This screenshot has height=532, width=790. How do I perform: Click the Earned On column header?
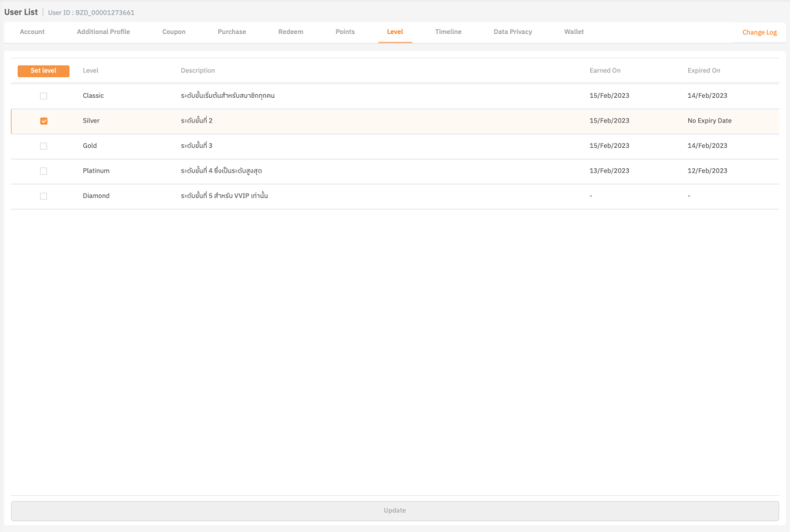605,71
